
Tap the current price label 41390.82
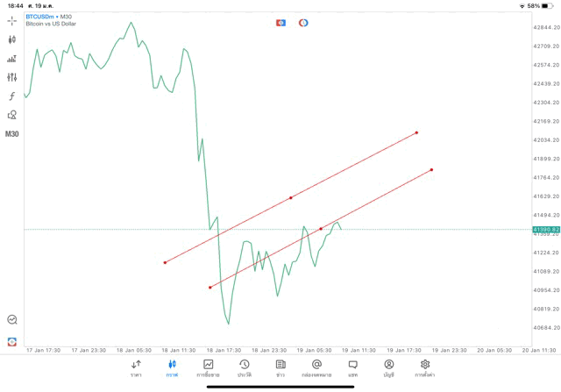545,230
